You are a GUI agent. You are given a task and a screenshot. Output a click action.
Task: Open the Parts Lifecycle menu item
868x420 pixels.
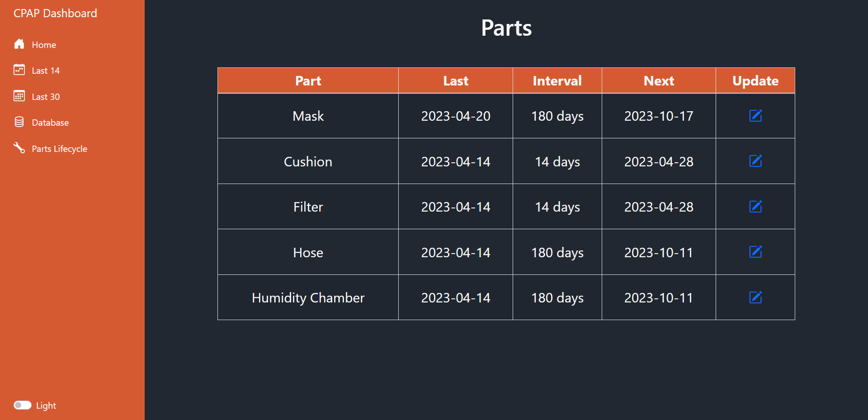[59, 148]
